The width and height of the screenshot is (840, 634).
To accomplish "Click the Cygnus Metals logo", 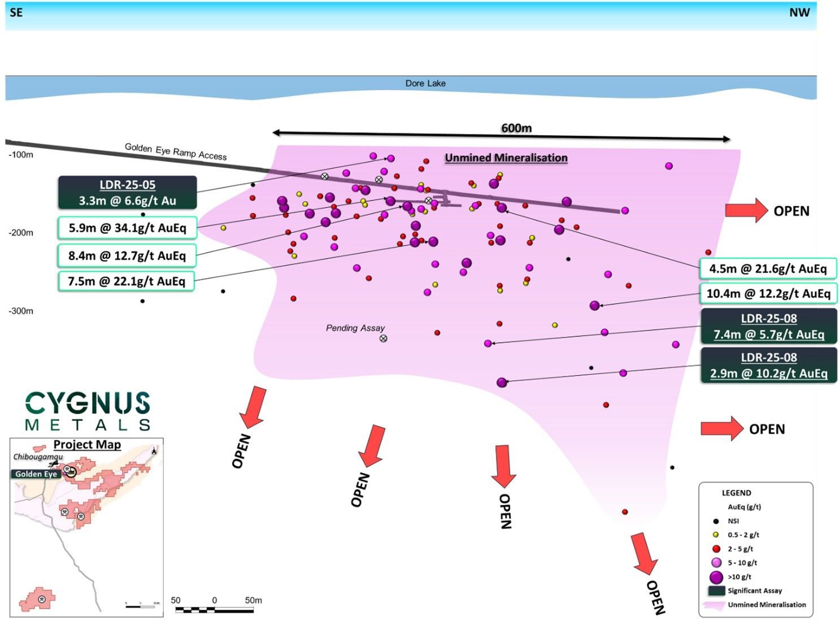I will click(88, 411).
